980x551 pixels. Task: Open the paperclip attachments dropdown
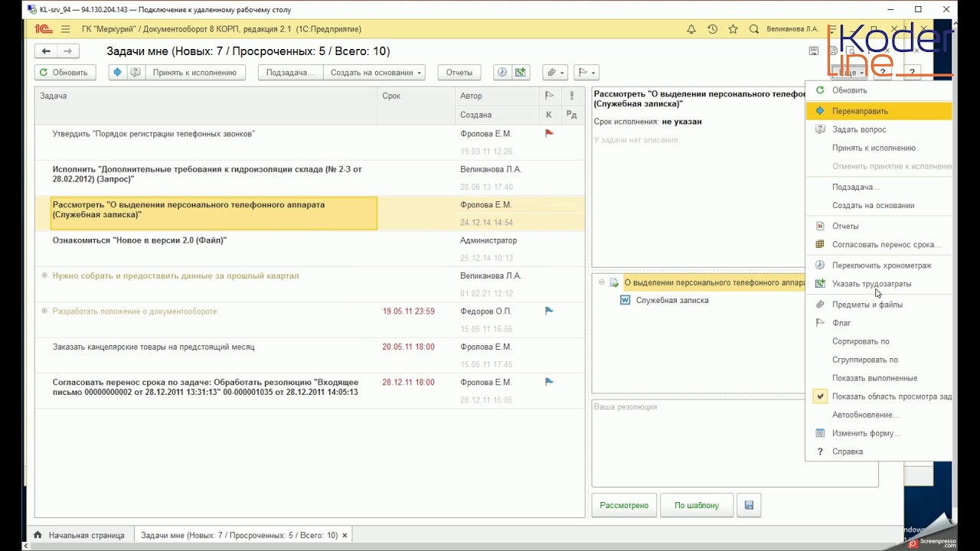(x=554, y=73)
